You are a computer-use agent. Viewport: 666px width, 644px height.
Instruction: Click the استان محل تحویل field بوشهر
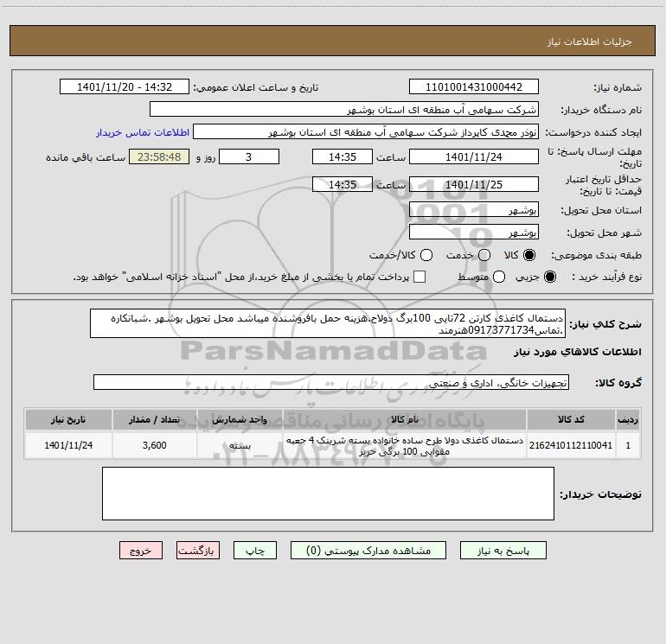point(474,210)
